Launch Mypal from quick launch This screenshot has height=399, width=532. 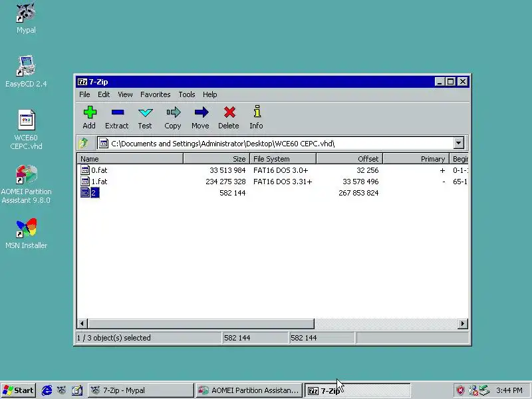pos(61,390)
